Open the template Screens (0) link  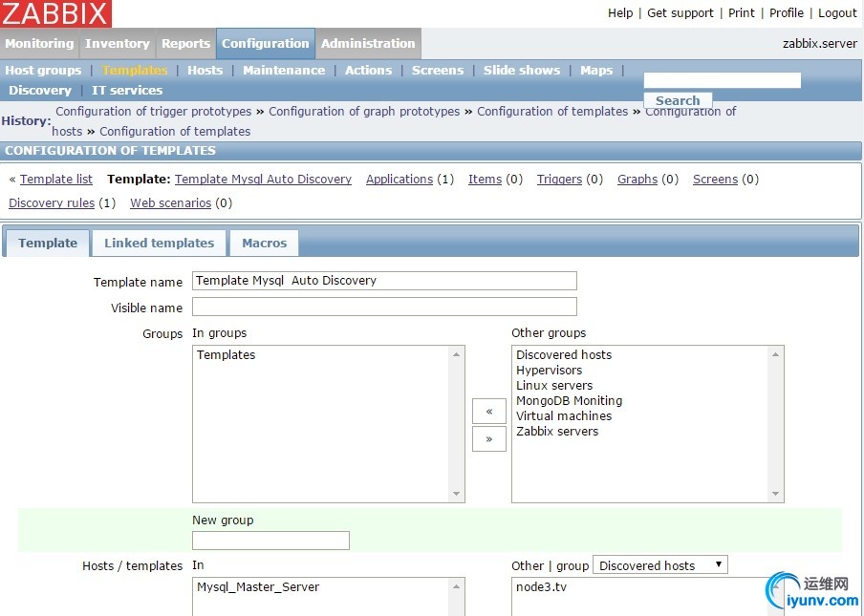(x=715, y=180)
